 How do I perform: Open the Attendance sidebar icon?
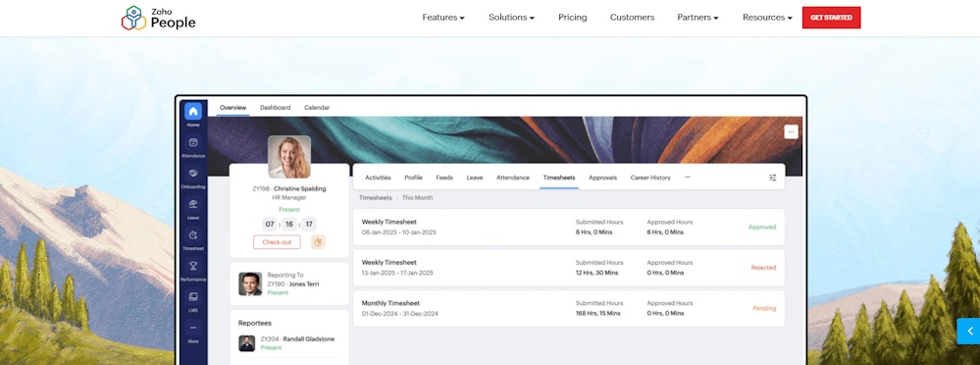(x=193, y=142)
